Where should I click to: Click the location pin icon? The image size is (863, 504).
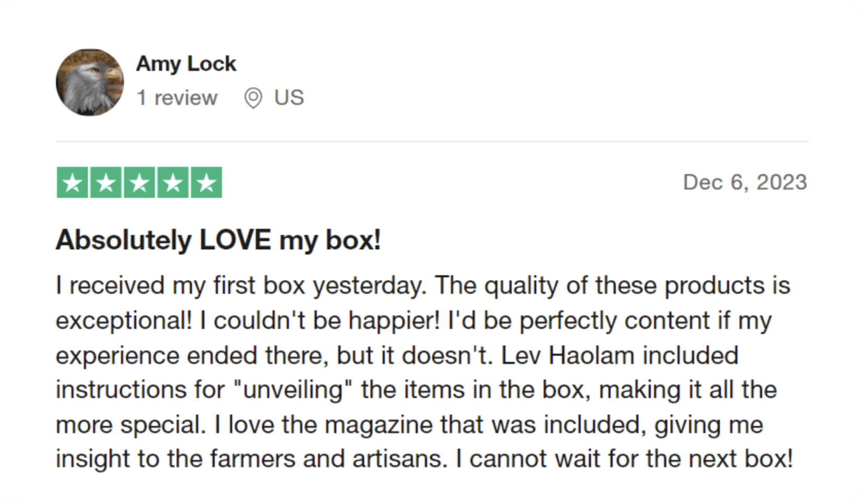click(x=254, y=98)
